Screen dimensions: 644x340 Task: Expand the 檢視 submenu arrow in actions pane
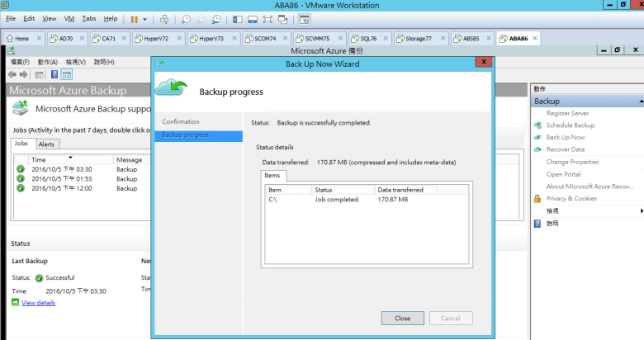click(640, 210)
